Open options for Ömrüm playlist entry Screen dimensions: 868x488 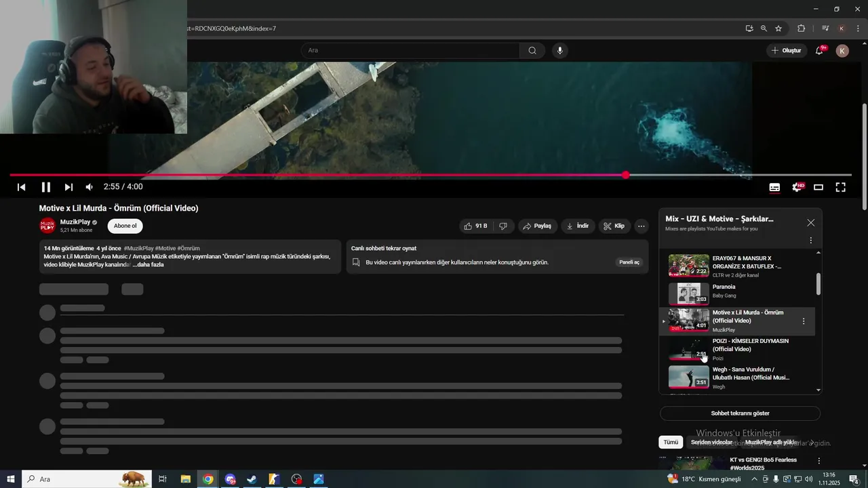point(804,321)
